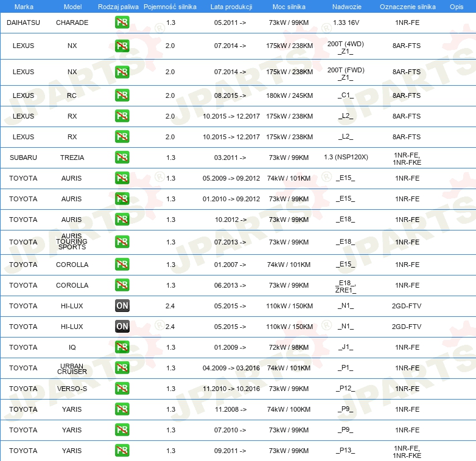Viewport: 476px width, 461px height.
Task: Click the Model column header
Action: 72,7
